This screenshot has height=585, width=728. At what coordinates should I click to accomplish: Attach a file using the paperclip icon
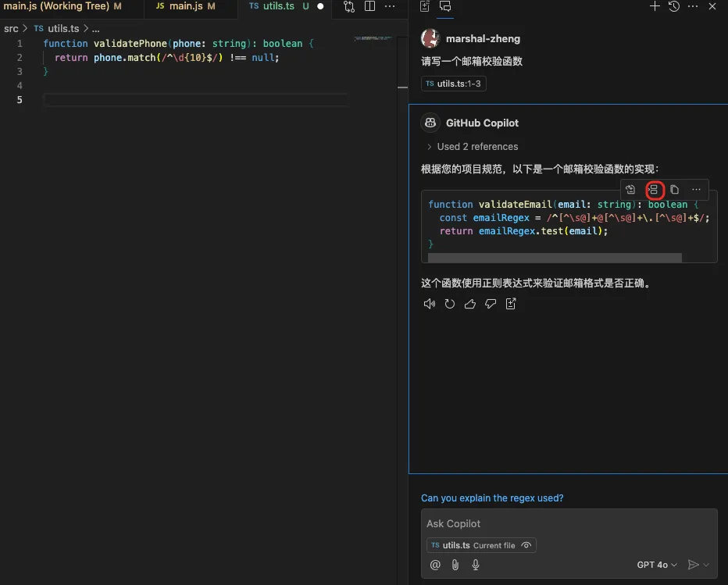pos(455,564)
